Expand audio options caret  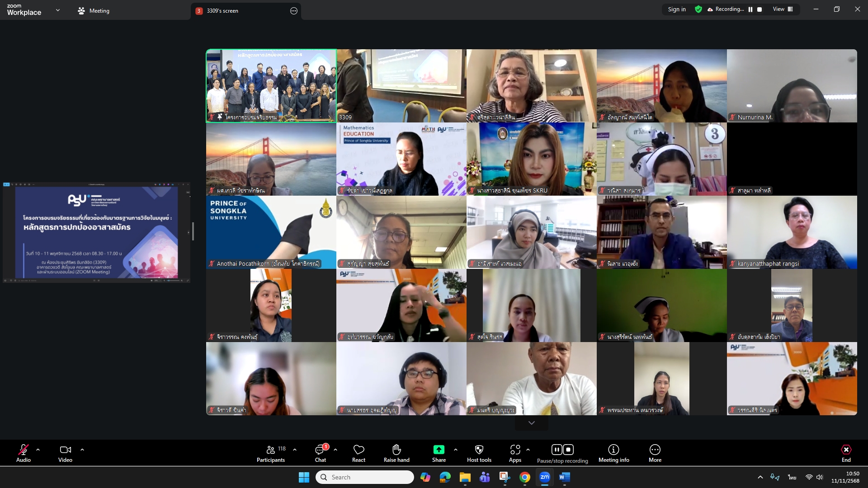[38, 450]
